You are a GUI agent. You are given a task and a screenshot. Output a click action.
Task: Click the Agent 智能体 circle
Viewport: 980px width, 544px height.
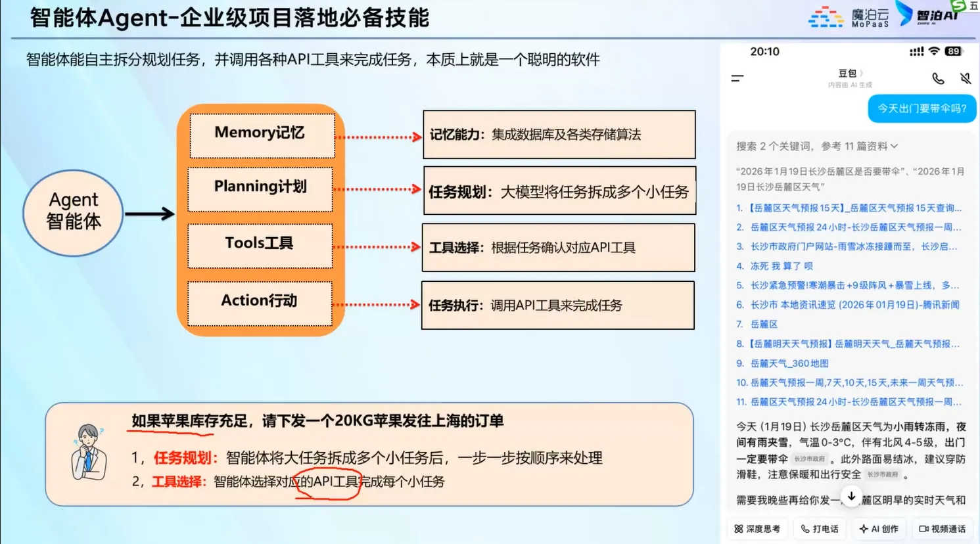(x=74, y=212)
